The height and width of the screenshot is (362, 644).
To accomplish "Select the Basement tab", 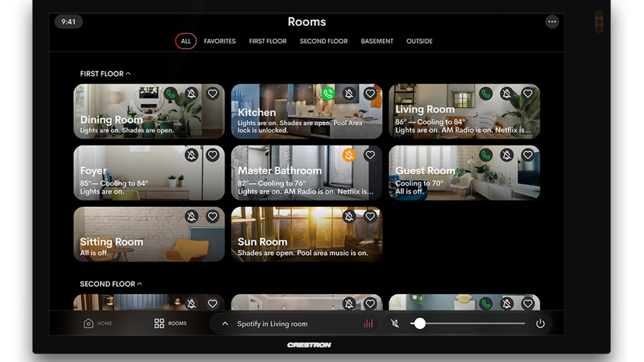I will coord(377,40).
